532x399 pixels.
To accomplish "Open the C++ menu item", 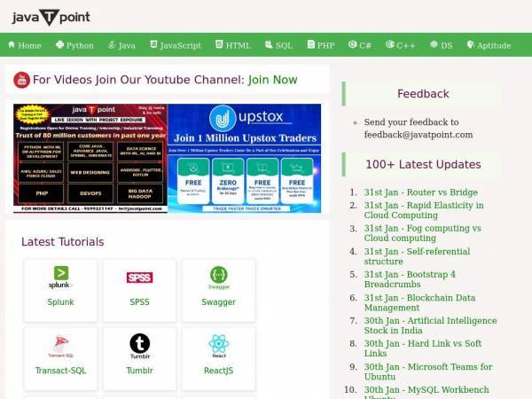I will click(x=401, y=45).
